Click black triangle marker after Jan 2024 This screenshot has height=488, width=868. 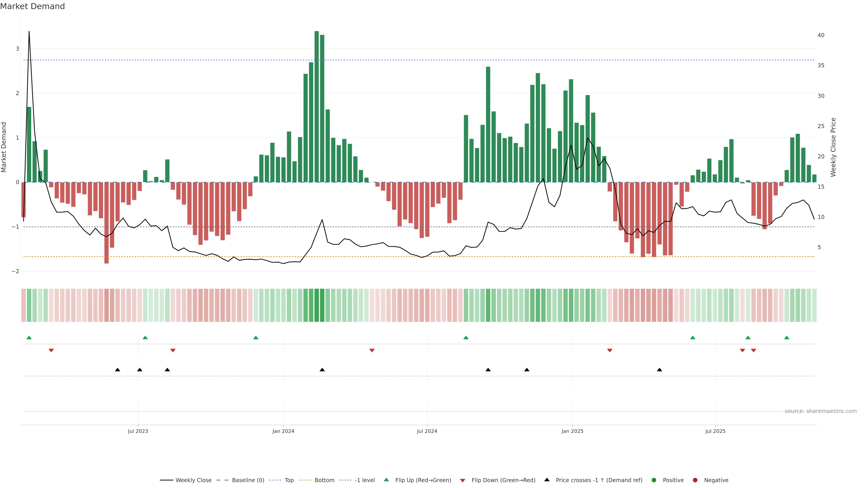click(322, 370)
